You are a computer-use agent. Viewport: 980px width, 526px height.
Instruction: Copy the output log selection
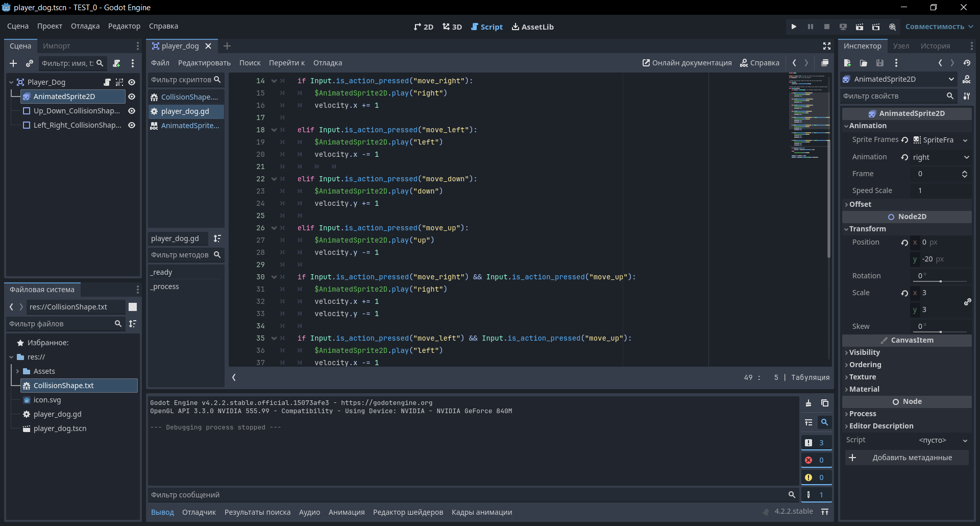(x=825, y=403)
